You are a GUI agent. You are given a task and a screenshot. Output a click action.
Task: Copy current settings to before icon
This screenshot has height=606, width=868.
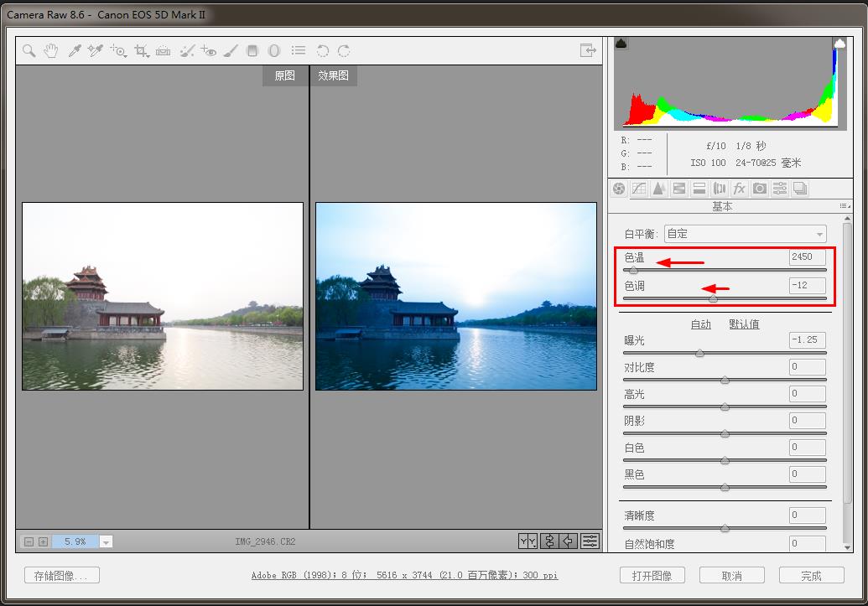tap(569, 541)
